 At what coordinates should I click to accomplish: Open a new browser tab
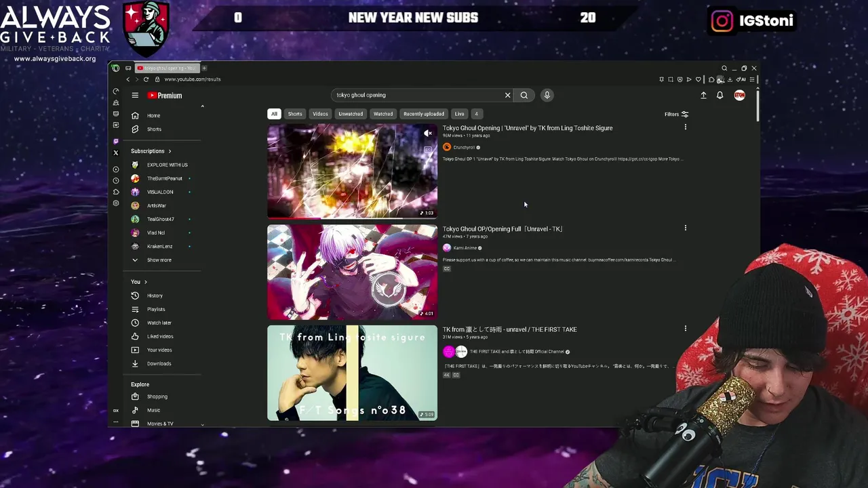pyautogui.click(x=203, y=68)
